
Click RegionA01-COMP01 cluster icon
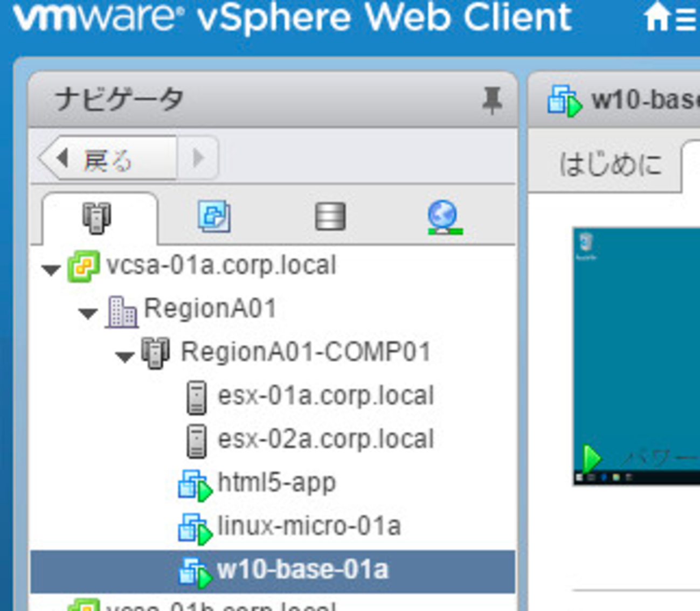pos(156,353)
